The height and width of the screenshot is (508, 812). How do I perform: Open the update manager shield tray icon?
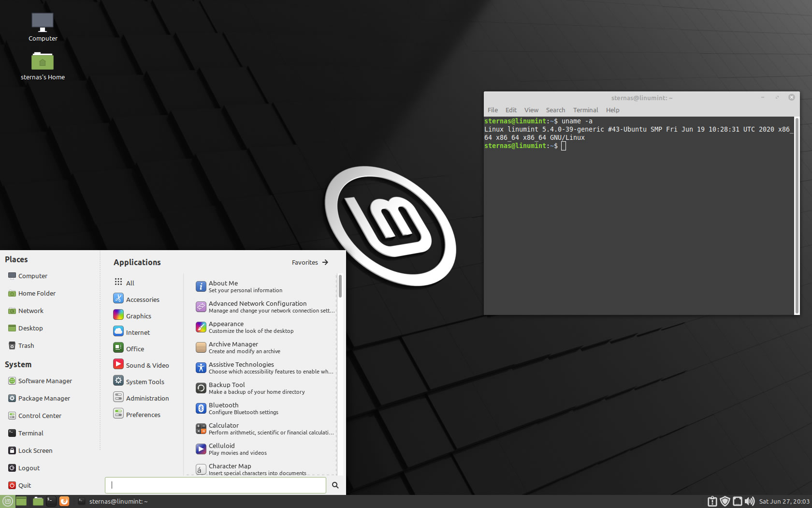click(725, 501)
